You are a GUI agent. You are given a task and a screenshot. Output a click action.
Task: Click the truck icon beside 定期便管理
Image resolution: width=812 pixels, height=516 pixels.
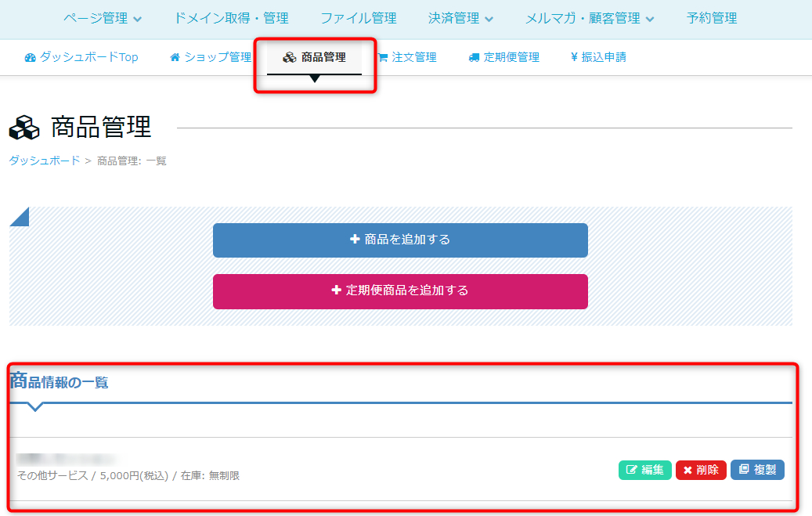pos(474,57)
